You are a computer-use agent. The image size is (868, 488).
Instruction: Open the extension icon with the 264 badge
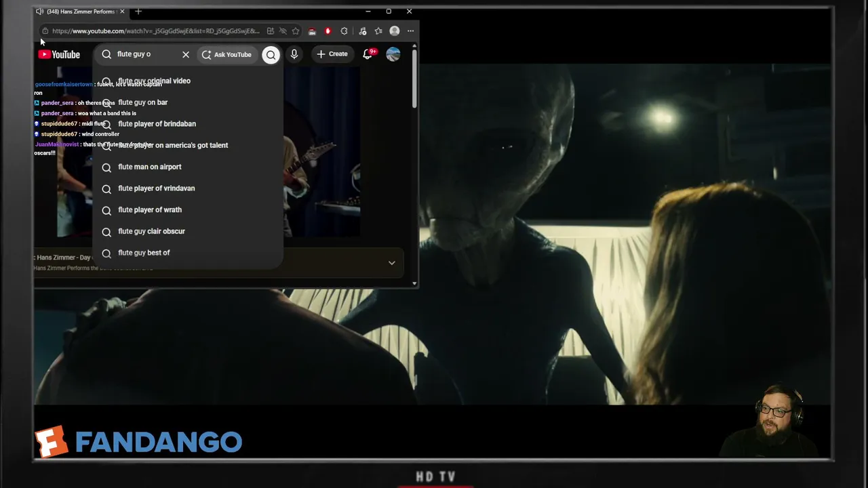tap(312, 31)
